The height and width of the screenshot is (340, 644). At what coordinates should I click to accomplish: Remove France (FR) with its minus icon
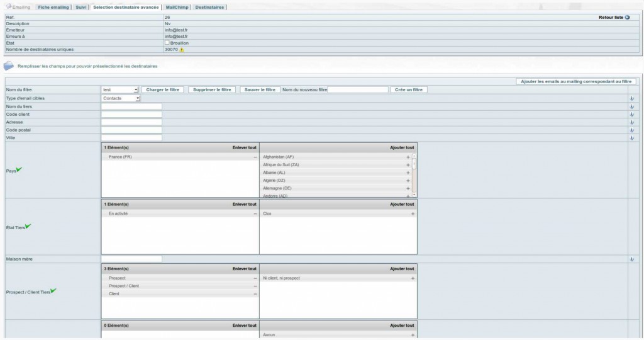click(255, 157)
